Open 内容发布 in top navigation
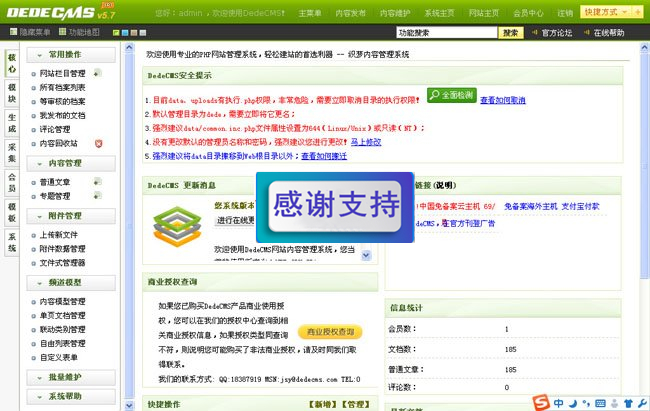This screenshot has width=650, height=411. [351, 13]
